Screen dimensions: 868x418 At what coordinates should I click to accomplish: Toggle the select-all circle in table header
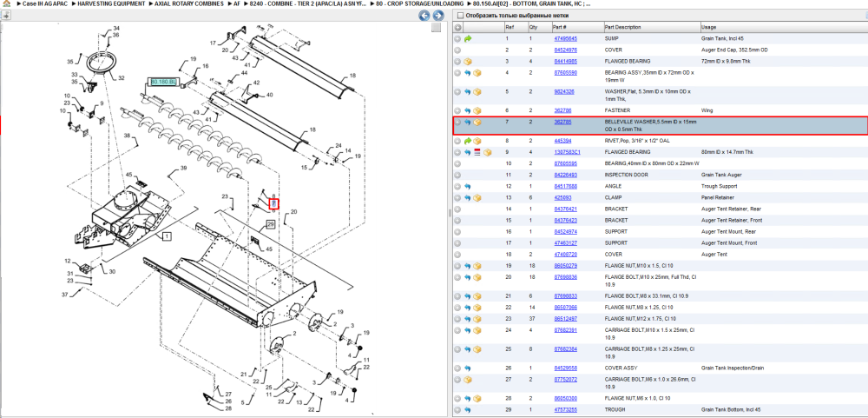coord(457,27)
